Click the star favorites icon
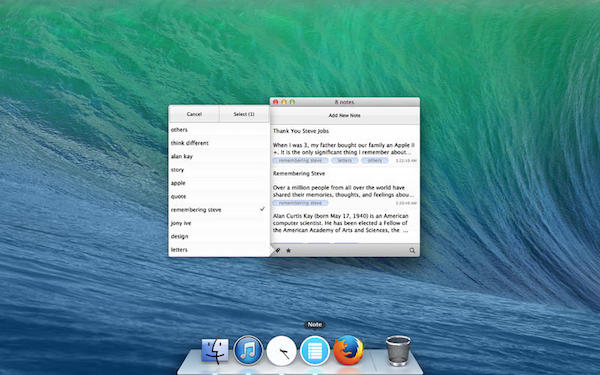Image resolution: width=600 pixels, height=375 pixels. tap(289, 251)
